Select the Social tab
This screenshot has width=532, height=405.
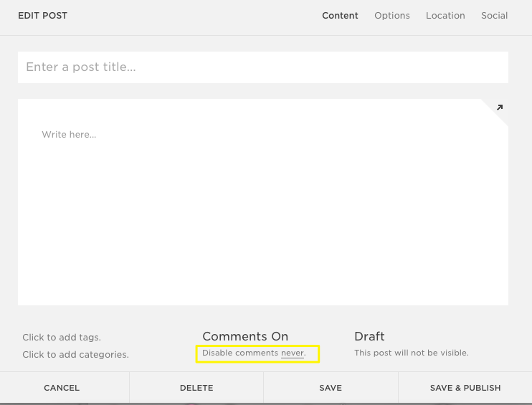pos(494,16)
